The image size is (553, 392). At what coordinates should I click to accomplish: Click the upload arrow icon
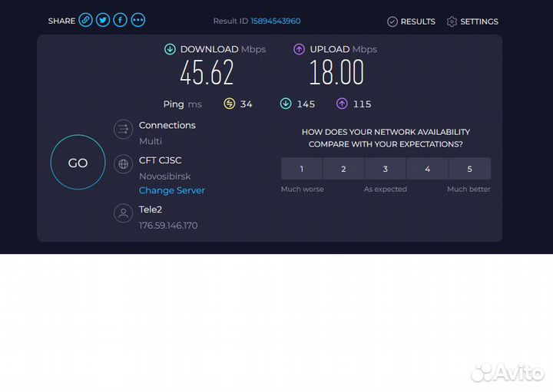point(299,49)
